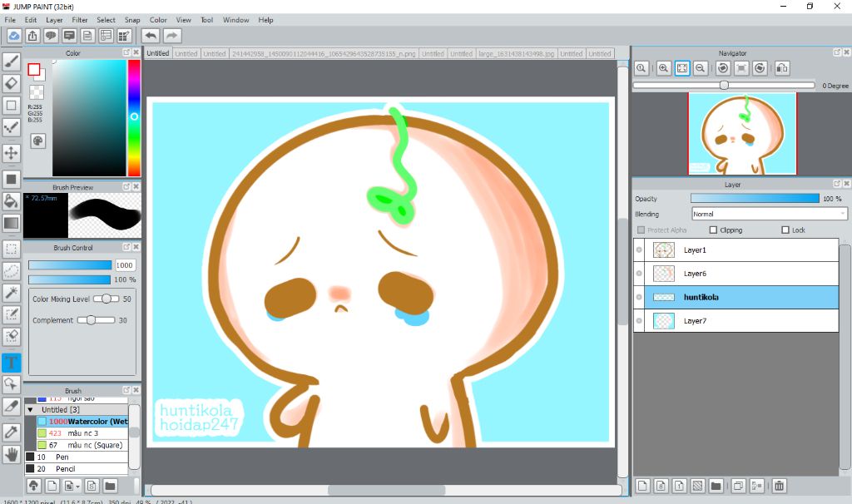852x504 pixels.
Task: Click the Zoom In navigator icon
Action: pos(663,68)
